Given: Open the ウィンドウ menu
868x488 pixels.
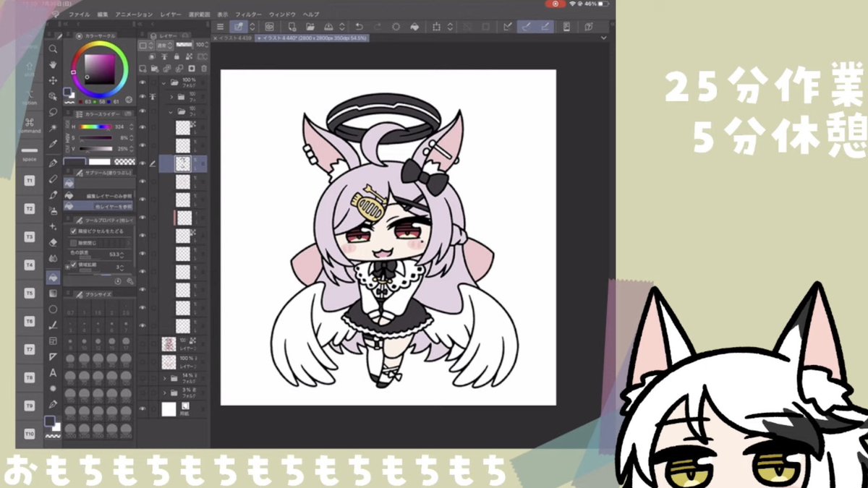Looking at the screenshot, I should pos(281,14).
